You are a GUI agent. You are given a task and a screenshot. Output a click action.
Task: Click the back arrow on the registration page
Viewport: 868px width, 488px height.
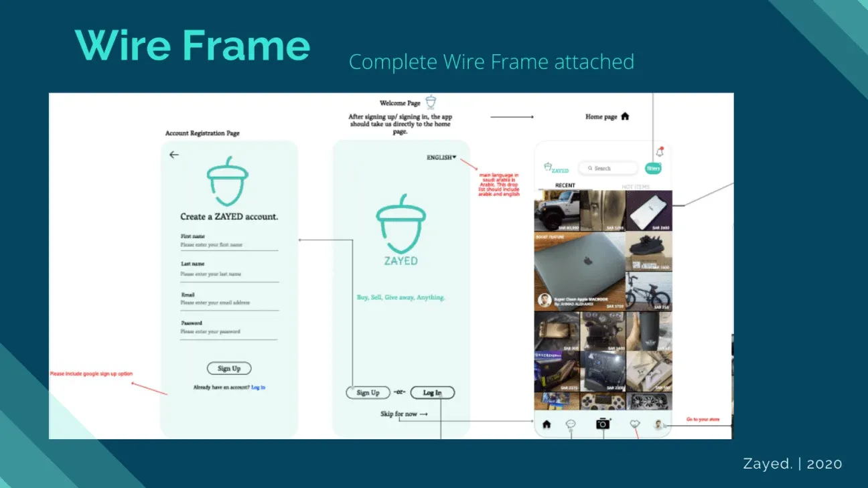click(x=173, y=155)
